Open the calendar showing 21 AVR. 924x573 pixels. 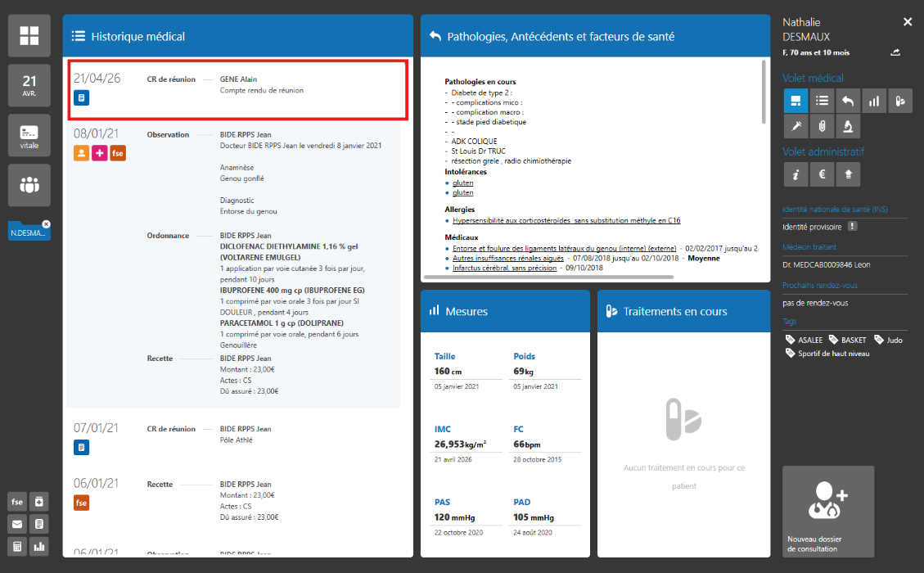click(29, 86)
